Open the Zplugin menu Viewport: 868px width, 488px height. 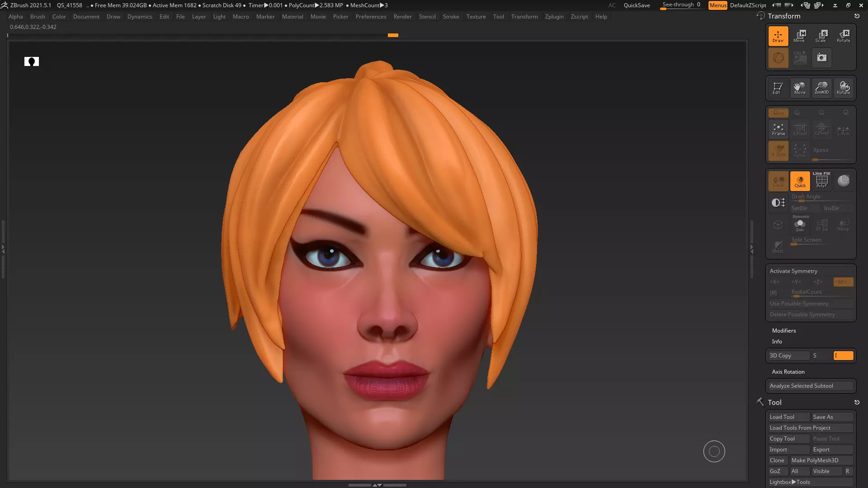pos(554,17)
